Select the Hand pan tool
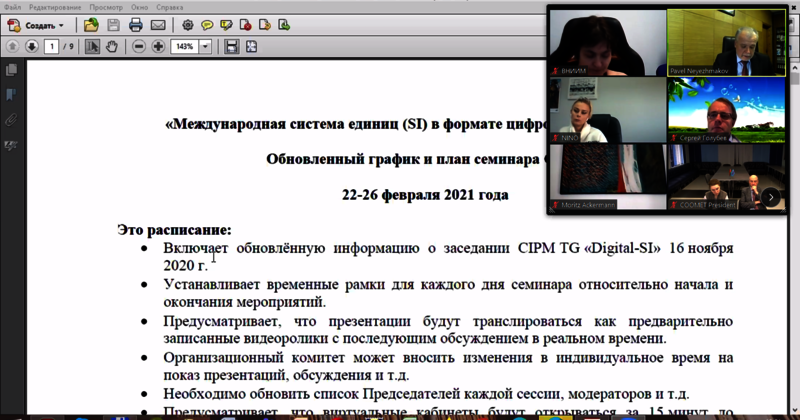Screen dimensions: 800x420 112,46
